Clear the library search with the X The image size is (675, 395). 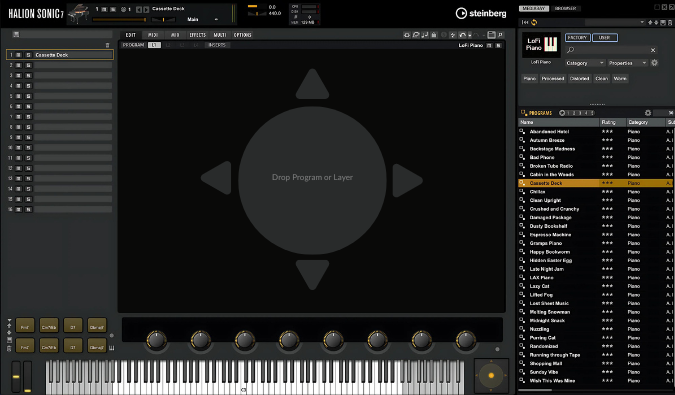click(653, 50)
